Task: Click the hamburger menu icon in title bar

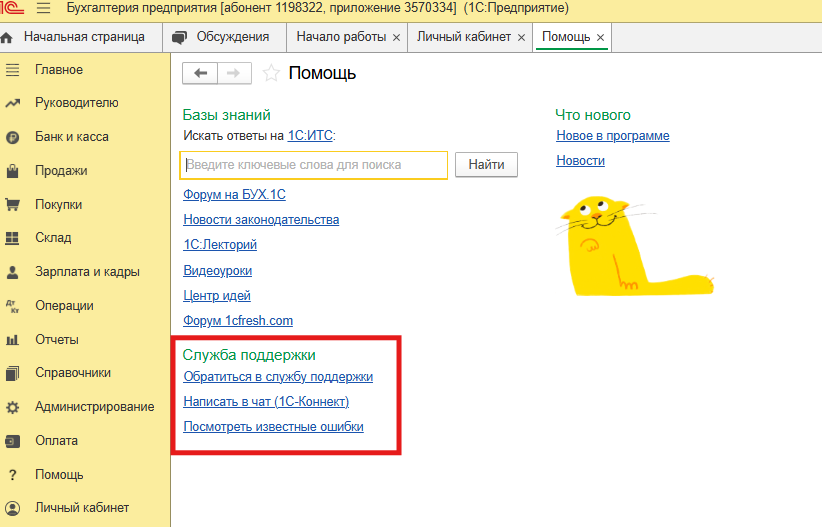Action: tap(43, 9)
